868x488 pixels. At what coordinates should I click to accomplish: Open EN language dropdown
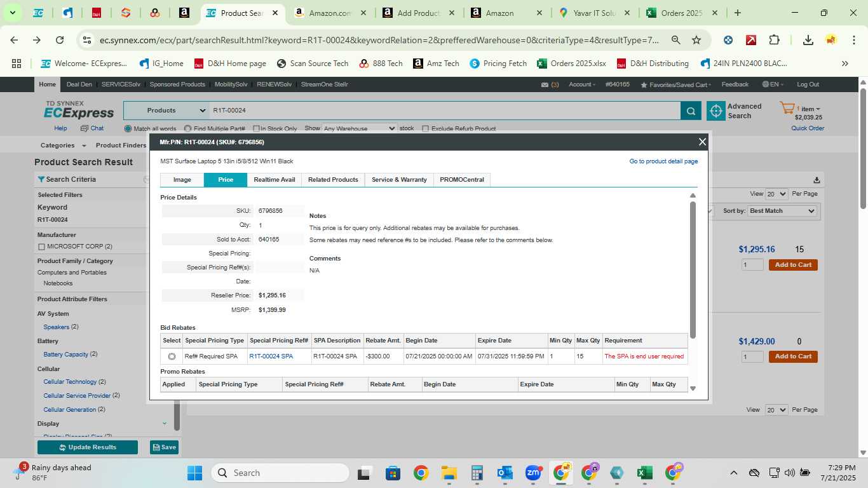point(773,85)
